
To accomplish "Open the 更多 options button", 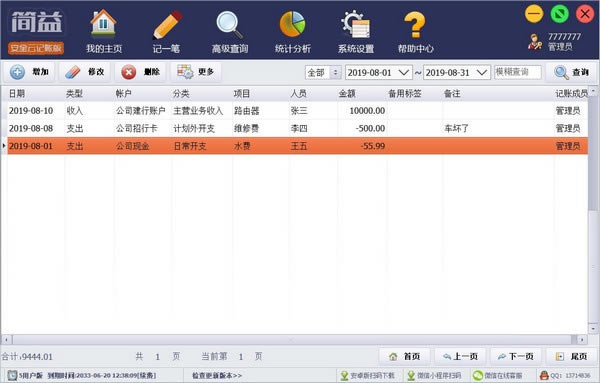I will tap(196, 72).
